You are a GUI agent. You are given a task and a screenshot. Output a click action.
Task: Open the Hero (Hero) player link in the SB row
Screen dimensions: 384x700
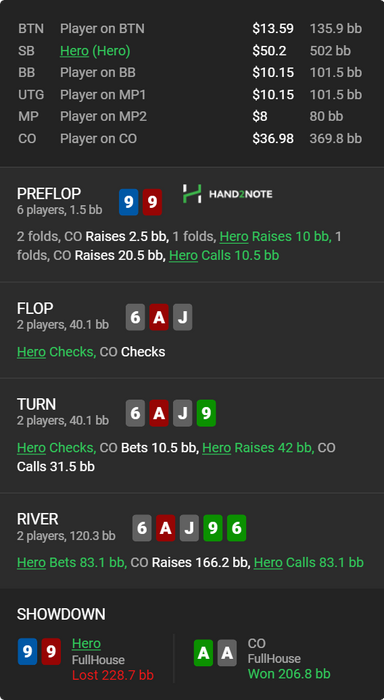point(95,51)
